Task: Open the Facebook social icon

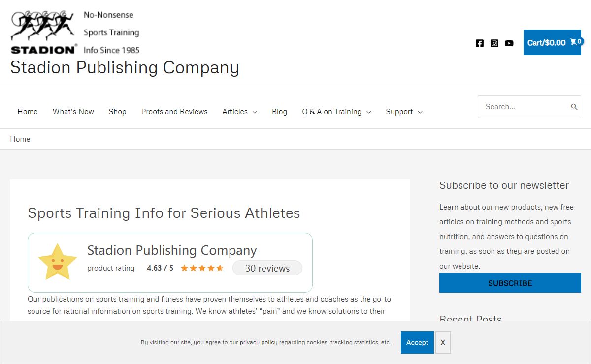Action: click(480, 43)
